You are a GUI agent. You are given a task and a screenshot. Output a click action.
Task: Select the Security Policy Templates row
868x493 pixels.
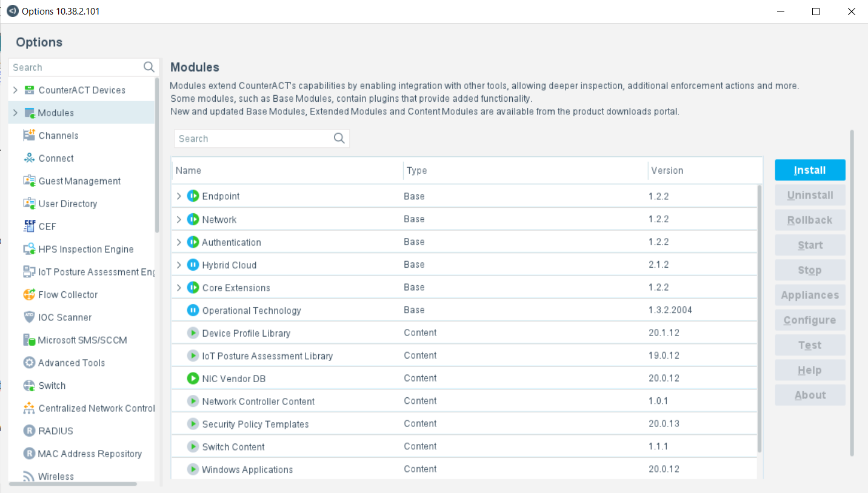coord(255,424)
